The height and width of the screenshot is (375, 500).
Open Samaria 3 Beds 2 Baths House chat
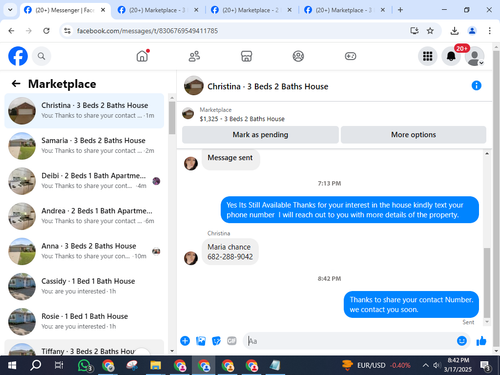[x=84, y=146]
